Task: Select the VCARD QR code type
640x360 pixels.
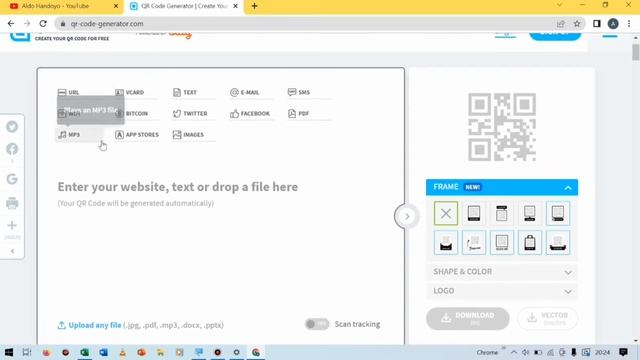Action: tap(130, 92)
